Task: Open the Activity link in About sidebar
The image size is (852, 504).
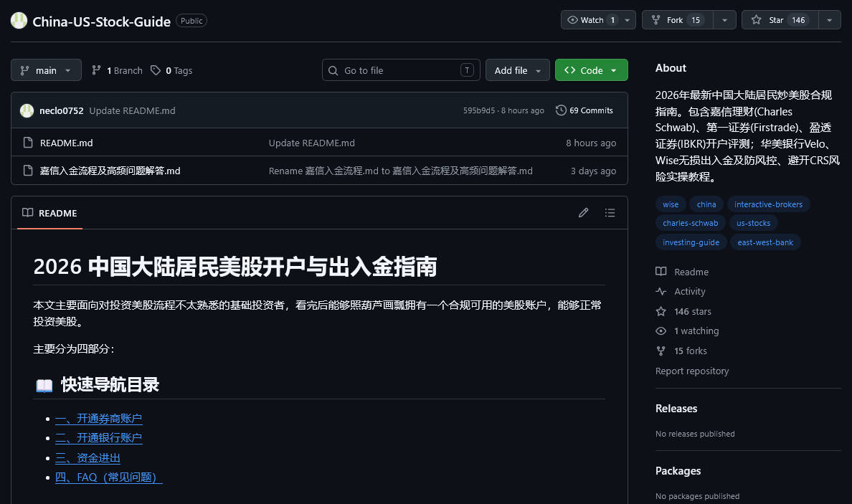Action: (681, 292)
